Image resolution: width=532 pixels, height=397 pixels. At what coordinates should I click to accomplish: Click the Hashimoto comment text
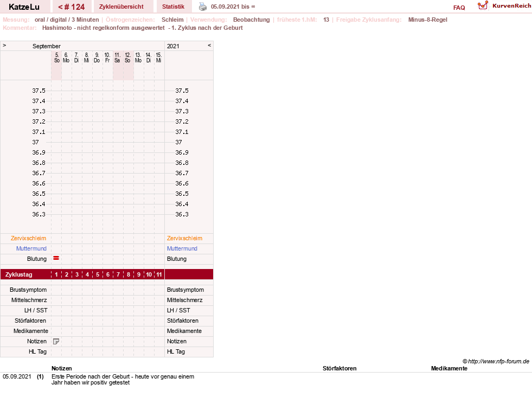pyautogui.click(x=143, y=28)
